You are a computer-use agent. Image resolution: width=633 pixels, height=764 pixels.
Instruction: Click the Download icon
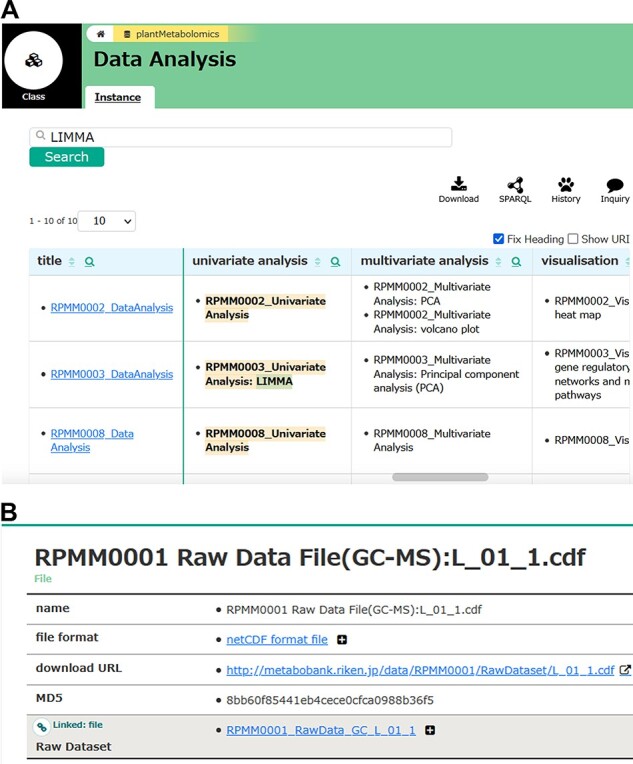coord(458,184)
